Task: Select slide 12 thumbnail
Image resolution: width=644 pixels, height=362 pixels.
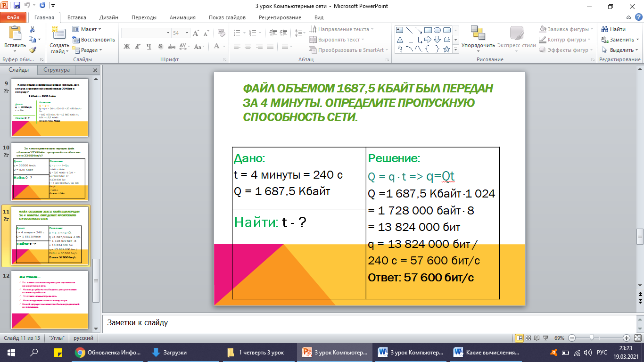Action: point(50,300)
